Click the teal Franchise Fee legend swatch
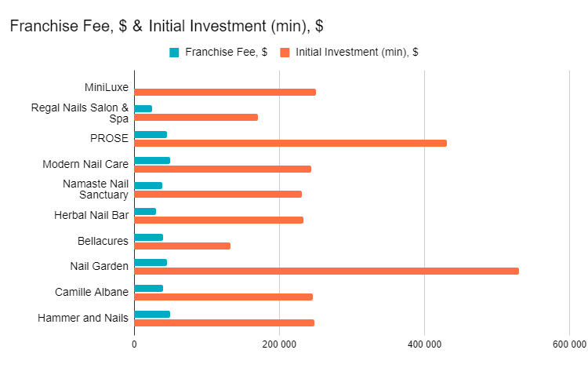The height and width of the screenshot is (368, 588). click(174, 53)
